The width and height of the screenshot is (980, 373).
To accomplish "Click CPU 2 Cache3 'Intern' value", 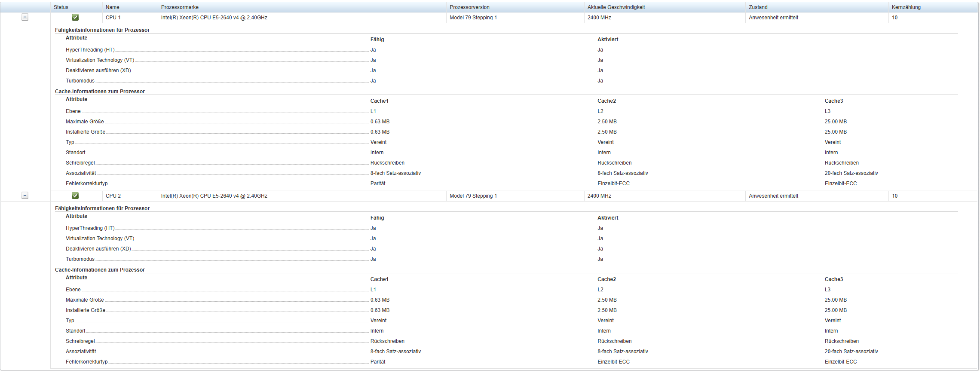I will [831, 331].
